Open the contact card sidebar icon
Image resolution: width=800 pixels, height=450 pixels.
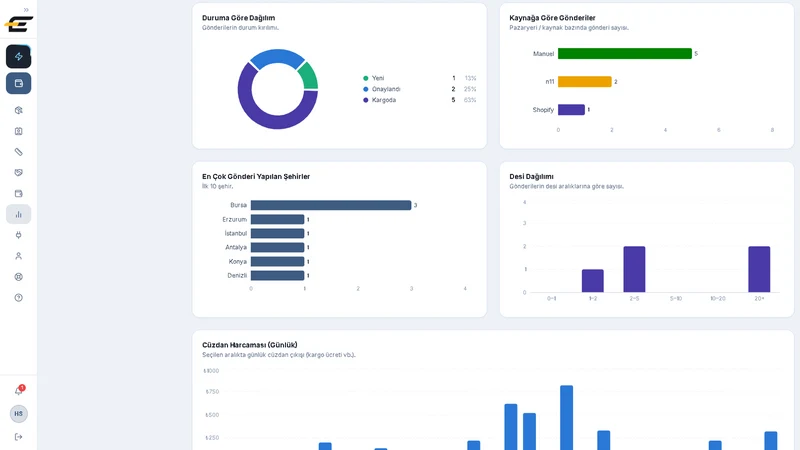(x=18, y=131)
